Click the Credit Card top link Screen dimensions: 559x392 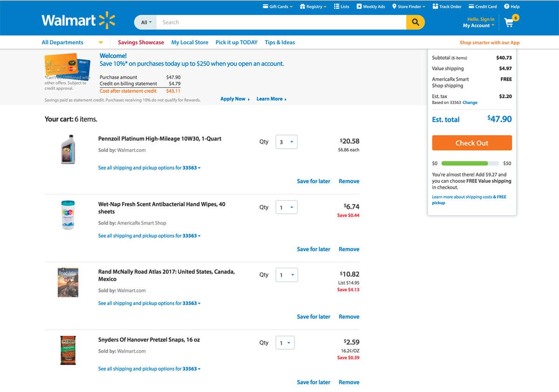pos(483,7)
